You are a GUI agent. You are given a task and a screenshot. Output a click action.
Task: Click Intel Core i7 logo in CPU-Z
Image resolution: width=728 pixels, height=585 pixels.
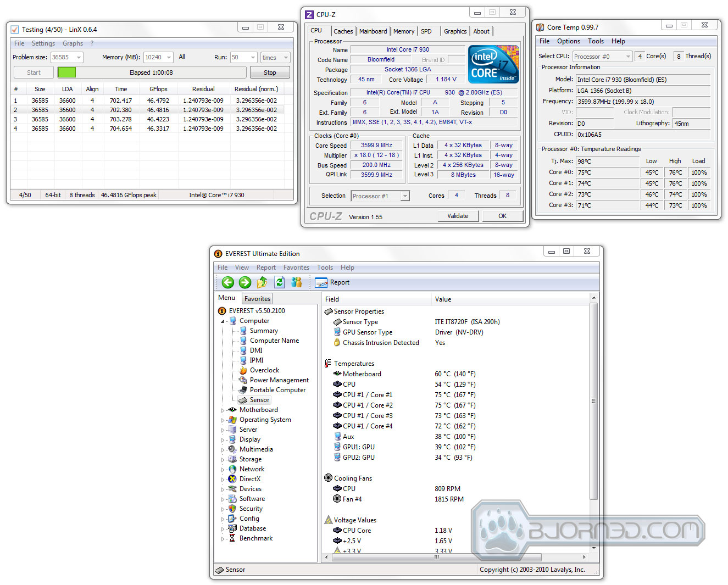pos(493,64)
